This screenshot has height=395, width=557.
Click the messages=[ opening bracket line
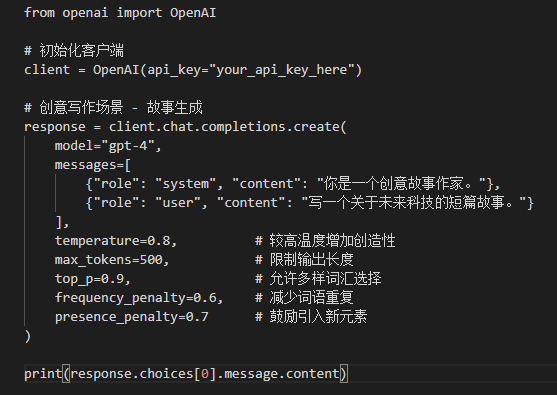click(93, 165)
